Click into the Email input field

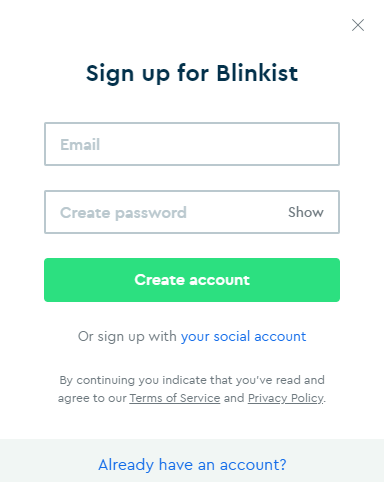click(x=192, y=144)
